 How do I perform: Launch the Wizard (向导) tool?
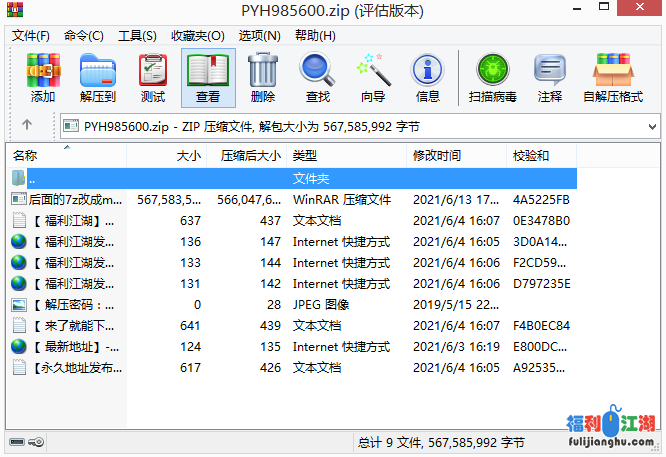(x=373, y=78)
